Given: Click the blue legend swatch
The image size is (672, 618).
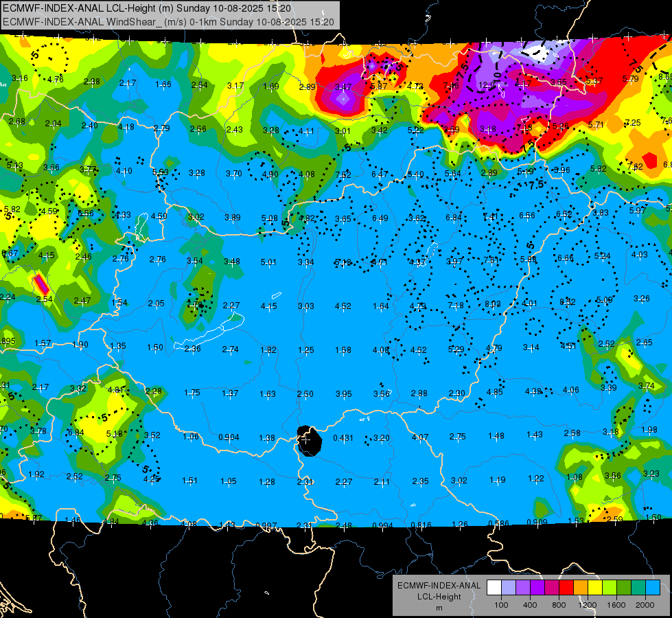Looking at the screenshot, I should [653, 588].
